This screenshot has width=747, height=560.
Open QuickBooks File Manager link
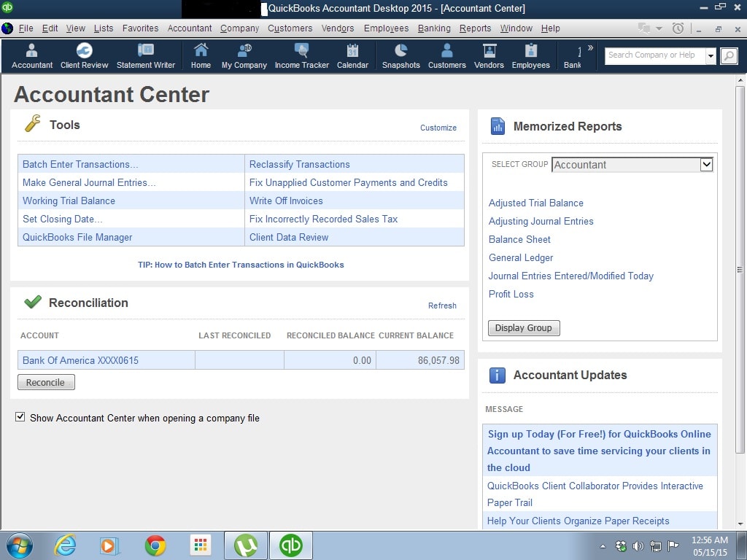(77, 237)
